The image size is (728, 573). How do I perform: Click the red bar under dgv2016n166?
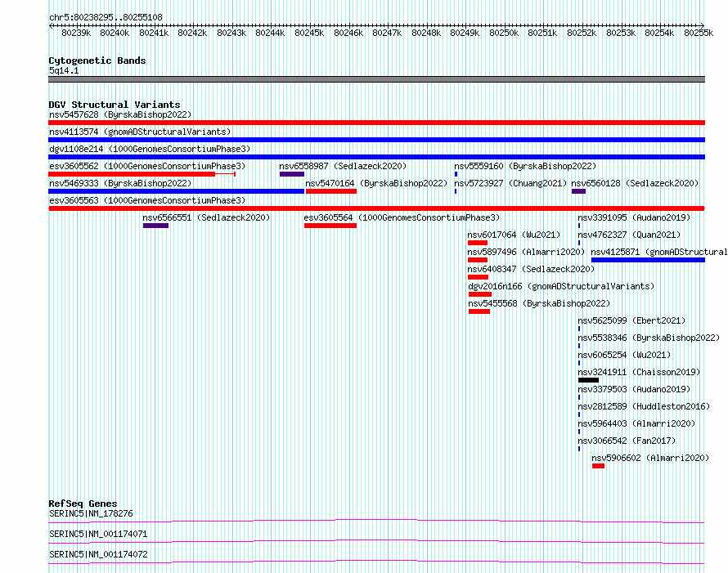[x=480, y=294]
